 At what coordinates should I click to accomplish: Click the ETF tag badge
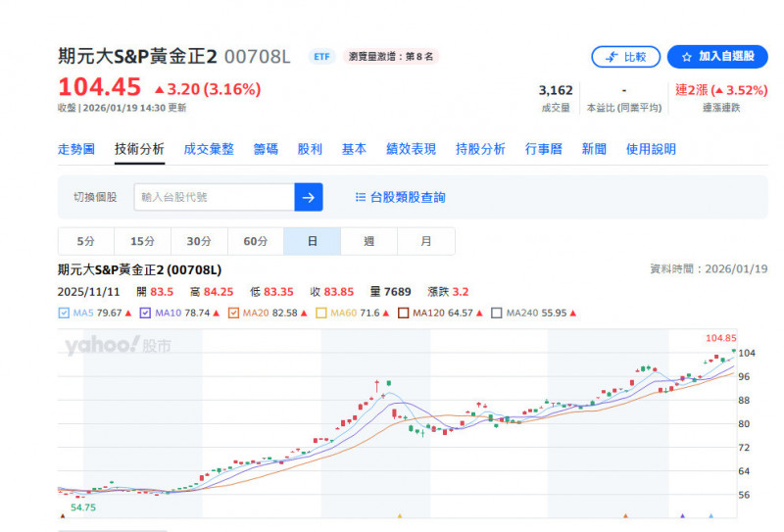click(321, 57)
